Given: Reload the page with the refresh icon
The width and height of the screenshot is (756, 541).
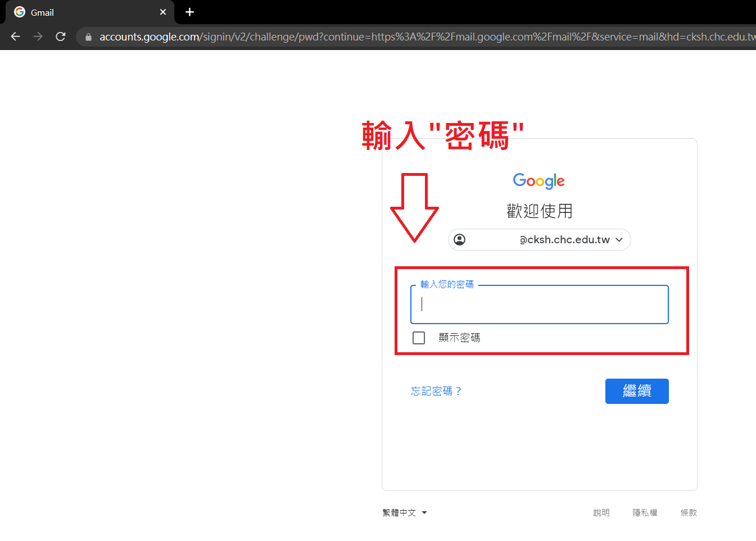Looking at the screenshot, I should 61,37.
